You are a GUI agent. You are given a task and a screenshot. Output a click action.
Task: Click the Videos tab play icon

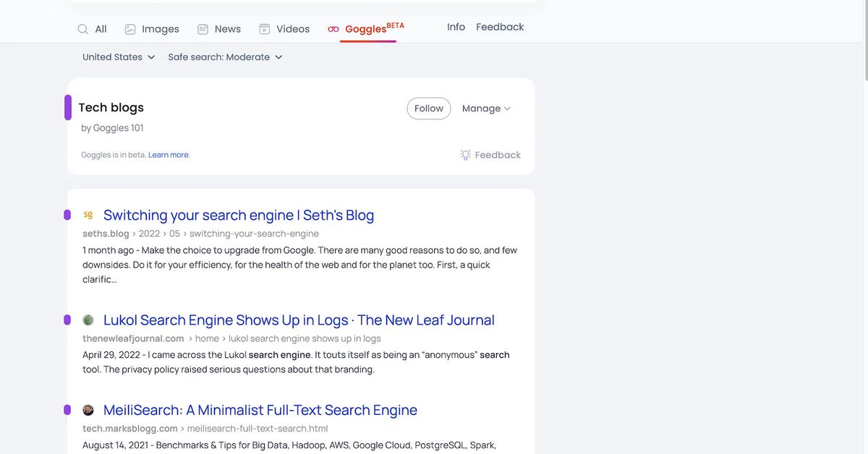click(x=265, y=30)
